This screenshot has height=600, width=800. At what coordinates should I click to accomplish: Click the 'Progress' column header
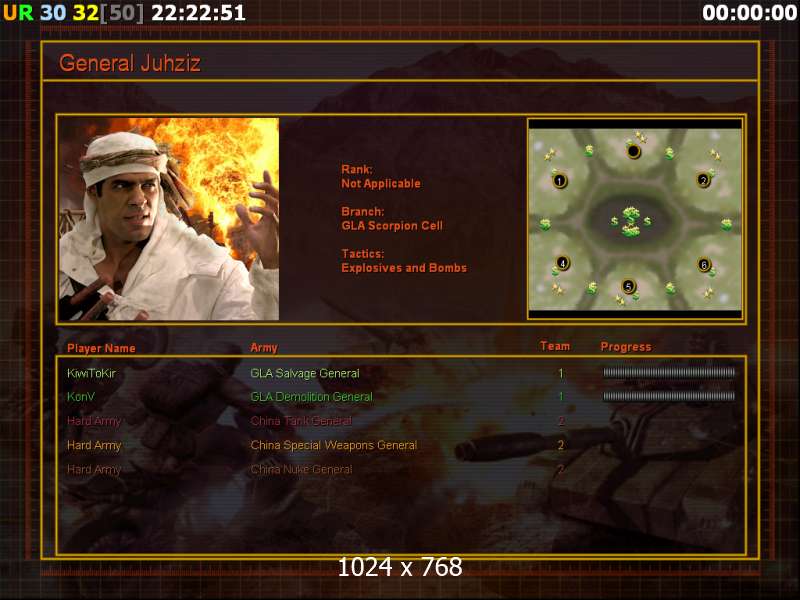[x=626, y=347]
